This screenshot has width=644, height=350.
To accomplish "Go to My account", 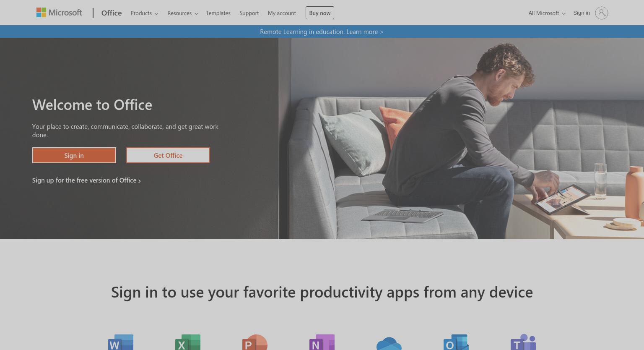I will click(x=282, y=13).
